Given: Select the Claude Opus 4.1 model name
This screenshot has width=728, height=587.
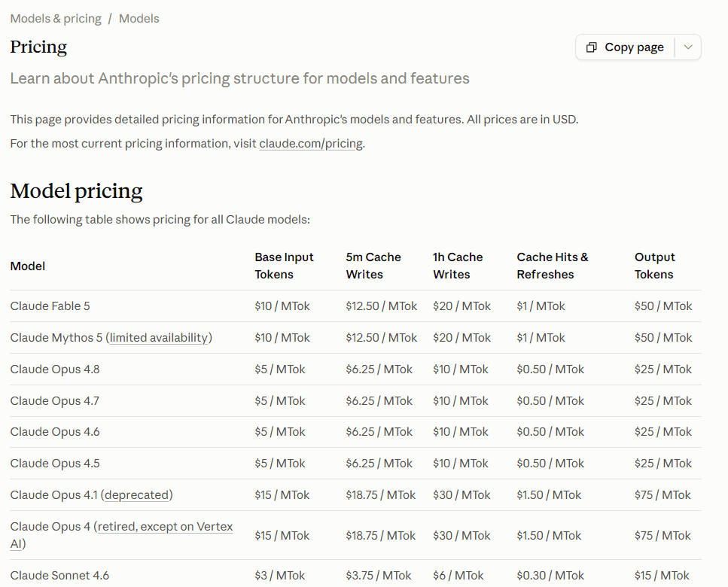Looking at the screenshot, I should click(x=54, y=495).
